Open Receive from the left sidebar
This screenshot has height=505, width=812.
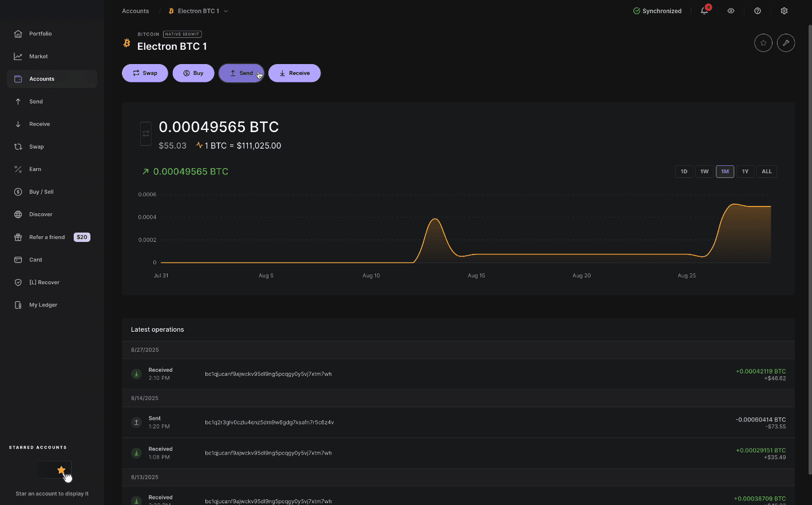52,124
